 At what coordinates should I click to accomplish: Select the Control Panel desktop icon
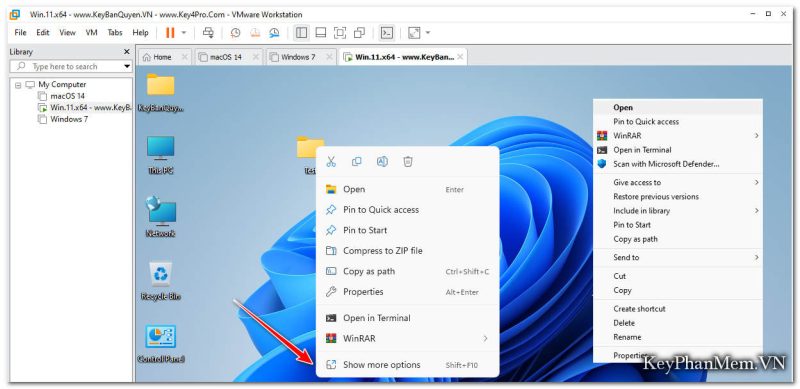161,344
